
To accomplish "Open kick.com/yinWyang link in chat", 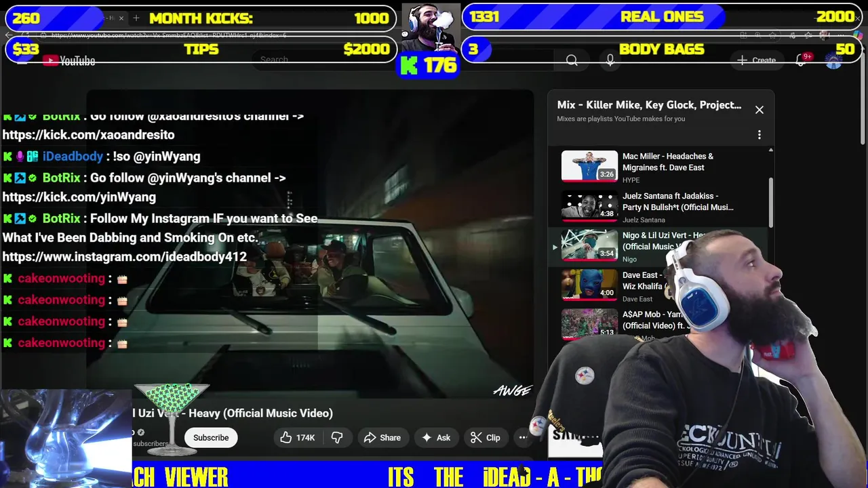I will tap(79, 197).
